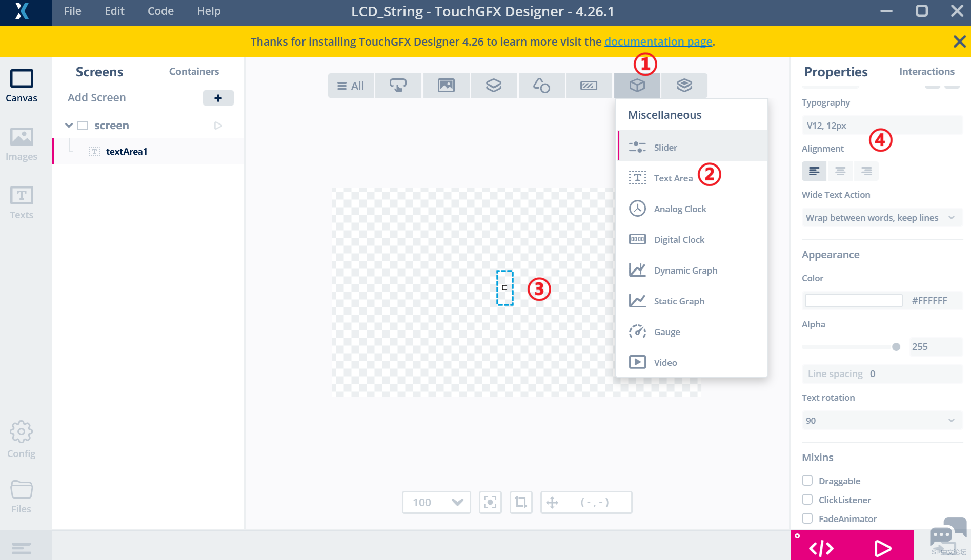This screenshot has height=560, width=971.
Task: Add a Gauge widget
Action: click(x=692, y=331)
